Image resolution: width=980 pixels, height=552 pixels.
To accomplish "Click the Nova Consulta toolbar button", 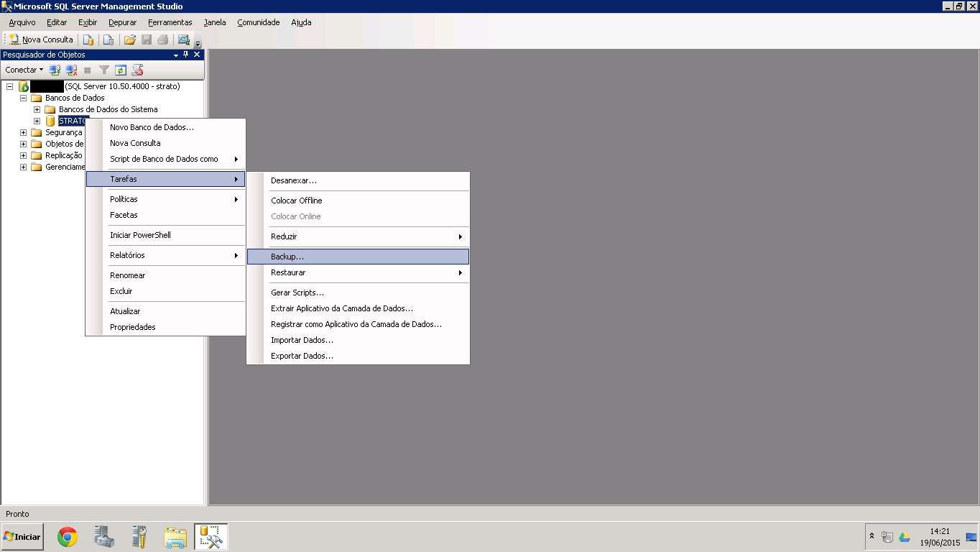I will [41, 40].
